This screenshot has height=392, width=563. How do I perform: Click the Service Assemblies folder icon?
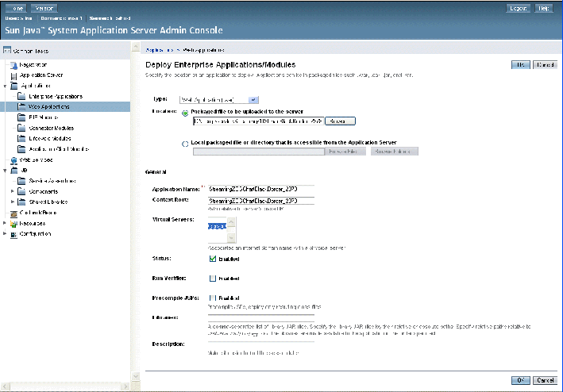[x=21, y=181]
